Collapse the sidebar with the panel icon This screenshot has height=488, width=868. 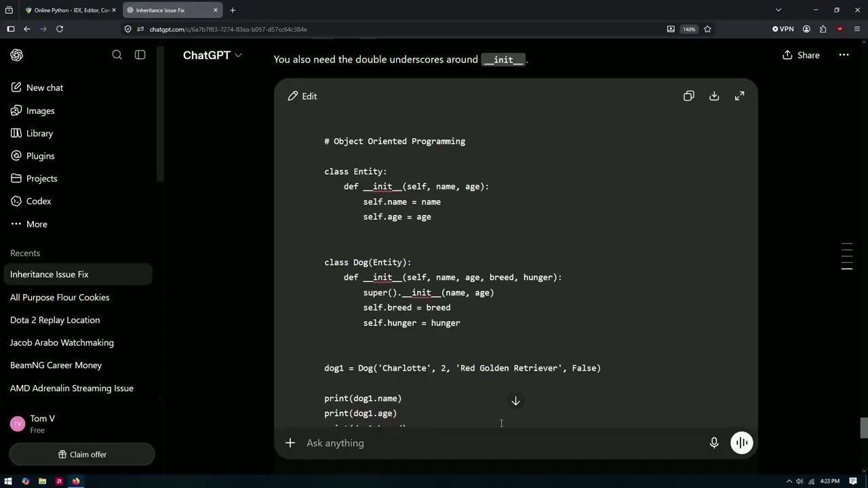pyautogui.click(x=140, y=55)
